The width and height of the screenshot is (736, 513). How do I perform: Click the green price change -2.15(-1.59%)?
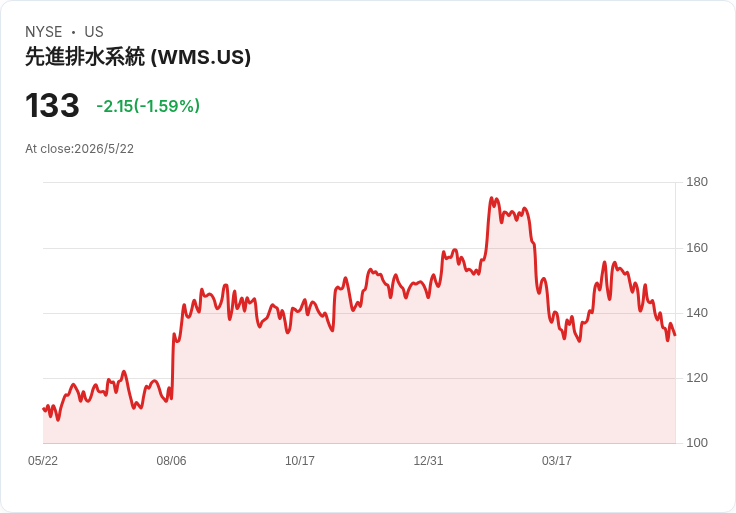coord(148,106)
